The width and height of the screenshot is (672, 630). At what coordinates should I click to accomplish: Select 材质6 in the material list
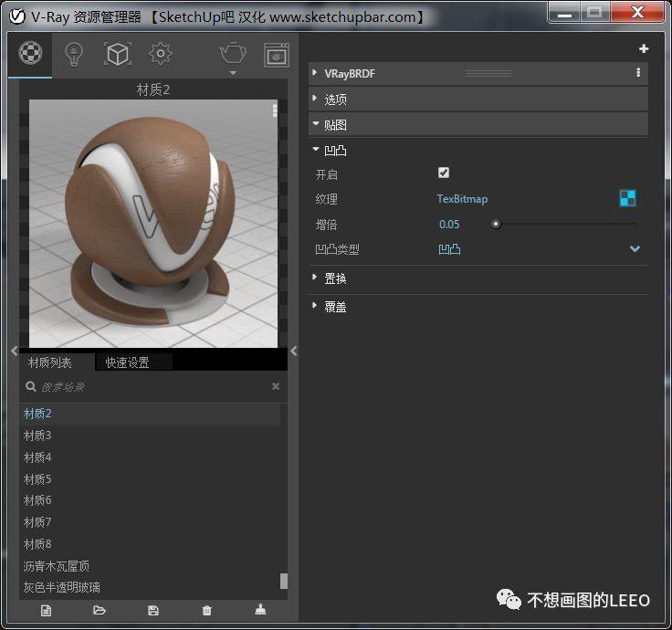(150, 500)
